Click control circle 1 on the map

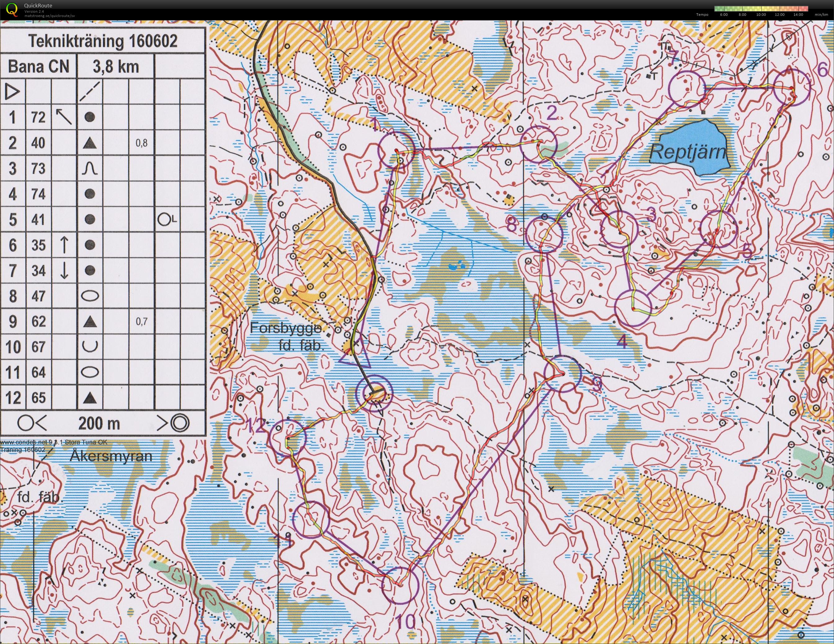396,149
